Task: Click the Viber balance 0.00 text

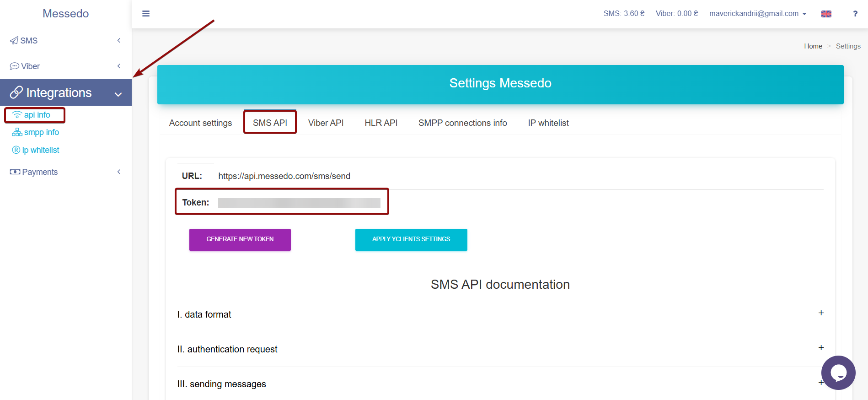Action: point(677,14)
